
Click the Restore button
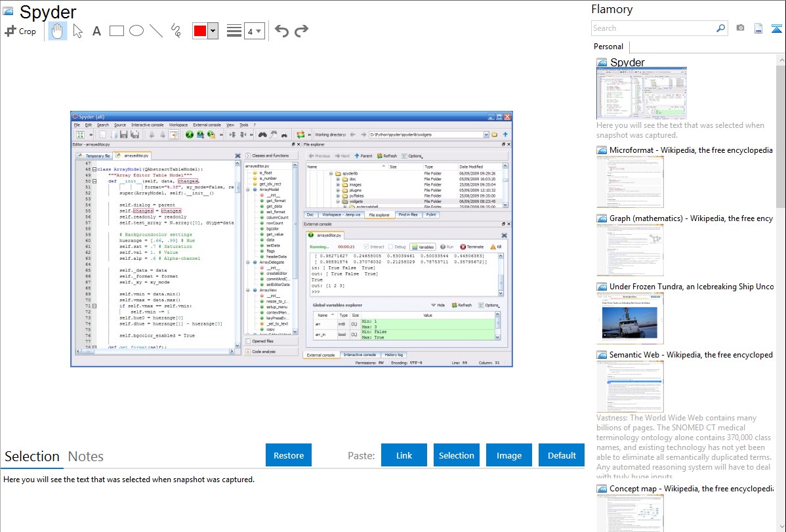click(x=289, y=455)
